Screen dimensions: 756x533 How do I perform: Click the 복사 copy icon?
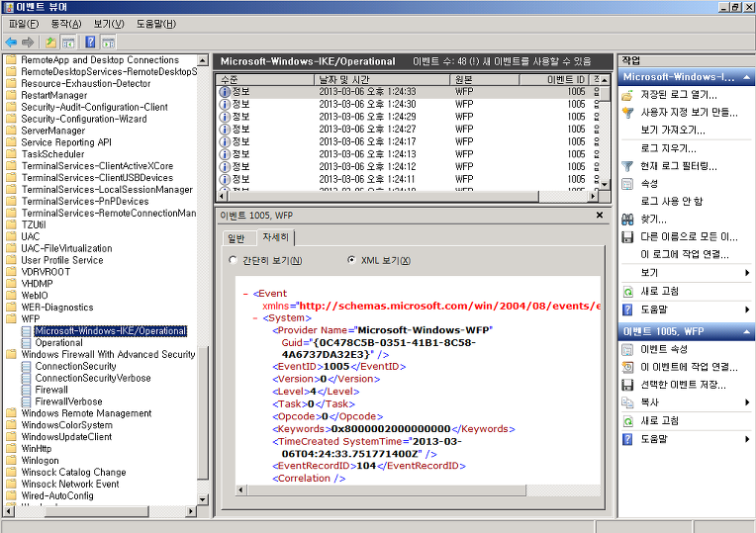(627, 402)
